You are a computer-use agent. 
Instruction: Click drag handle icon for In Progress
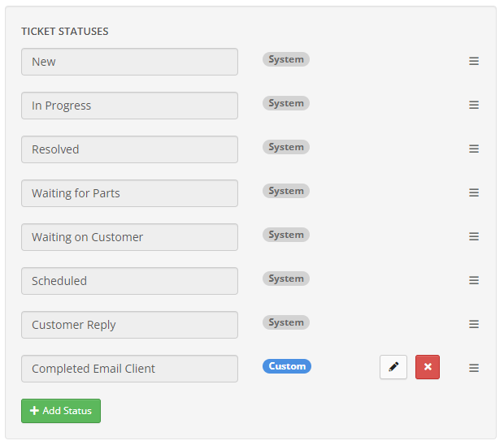474,105
